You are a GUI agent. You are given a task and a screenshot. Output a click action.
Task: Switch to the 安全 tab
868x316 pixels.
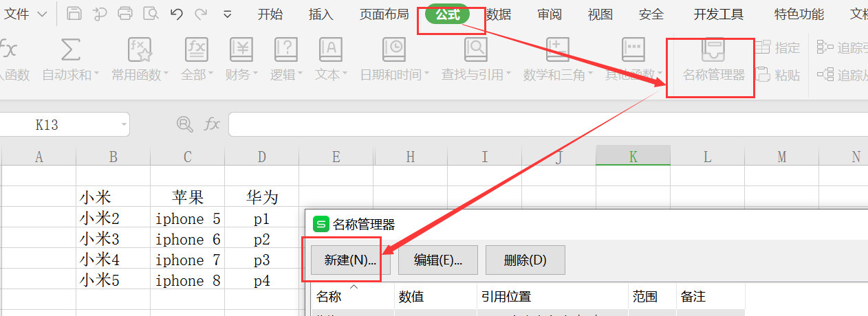click(x=651, y=14)
